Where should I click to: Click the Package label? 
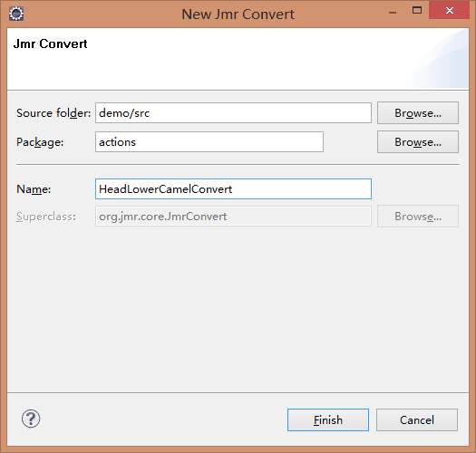point(40,142)
